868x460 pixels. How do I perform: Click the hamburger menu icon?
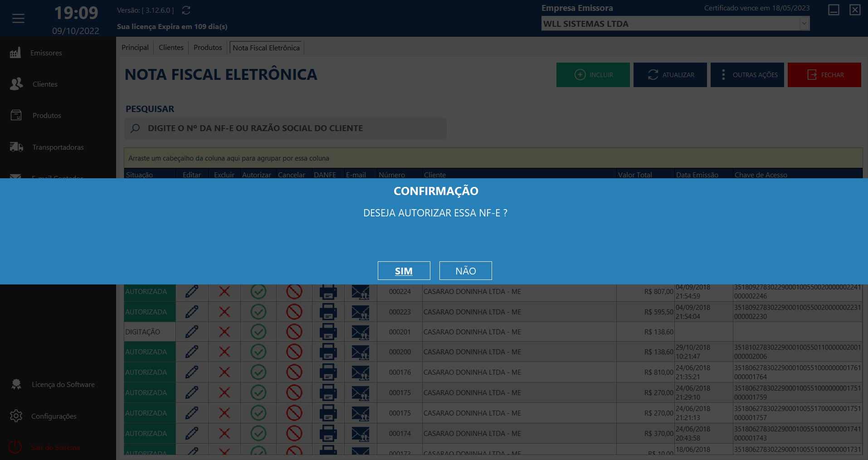[x=18, y=18]
